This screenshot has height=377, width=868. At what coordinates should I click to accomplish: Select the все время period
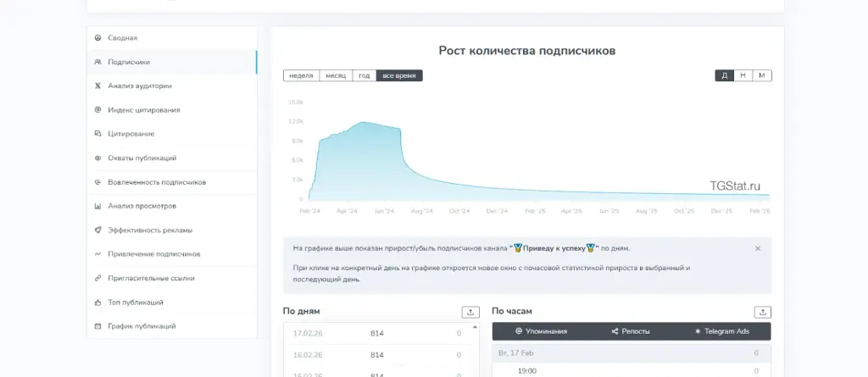click(399, 75)
